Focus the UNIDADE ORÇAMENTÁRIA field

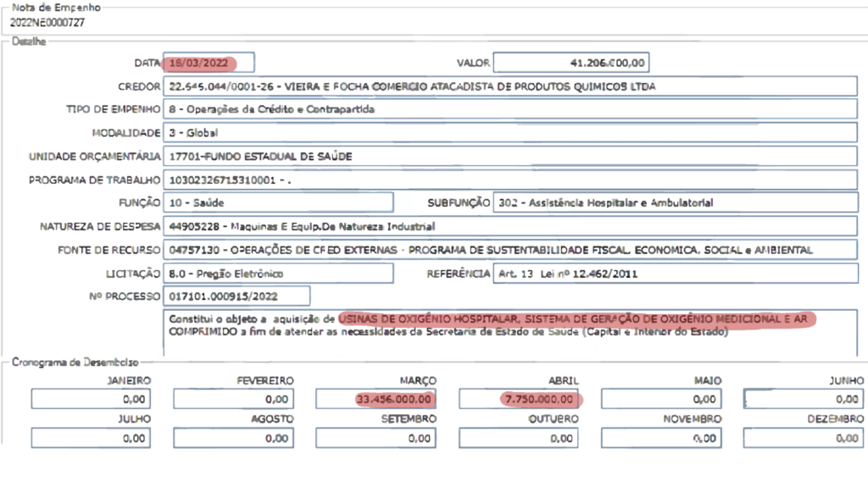510,157
